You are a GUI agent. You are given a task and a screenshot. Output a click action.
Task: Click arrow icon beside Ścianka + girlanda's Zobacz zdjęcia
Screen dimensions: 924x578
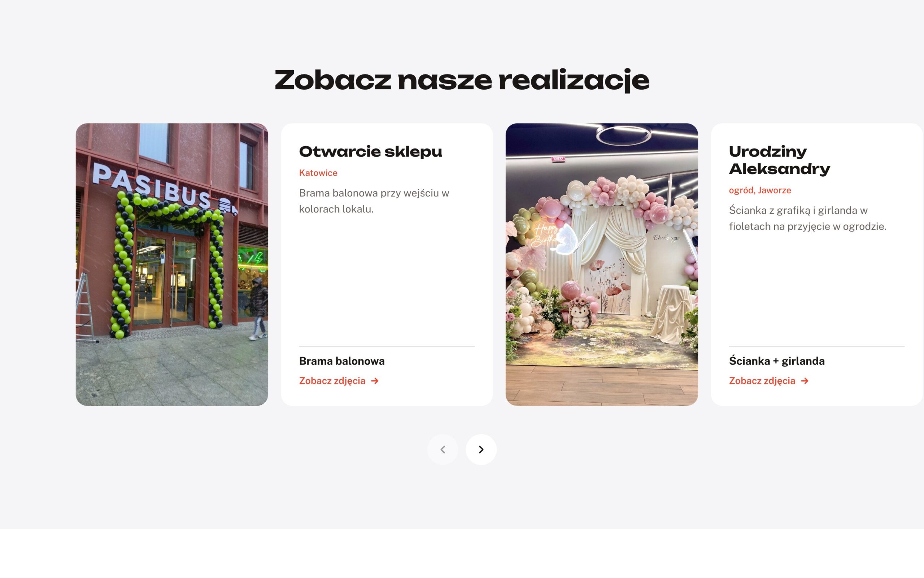point(805,381)
